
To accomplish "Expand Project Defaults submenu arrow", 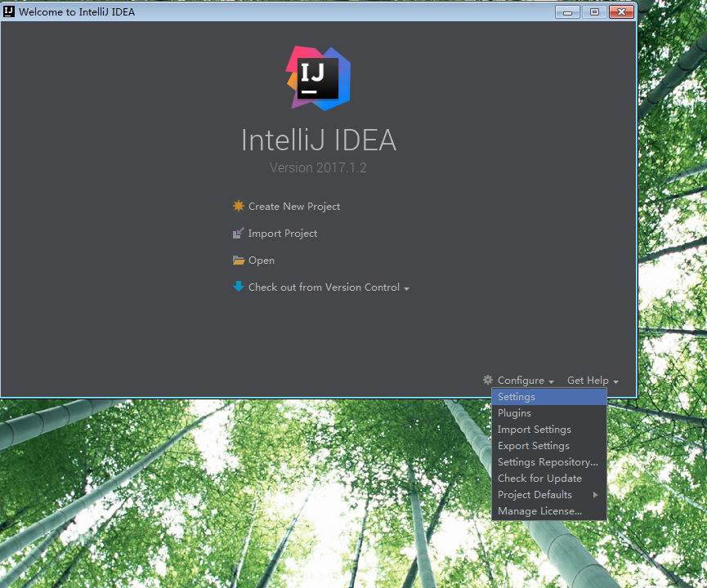I will tap(595, 495).
